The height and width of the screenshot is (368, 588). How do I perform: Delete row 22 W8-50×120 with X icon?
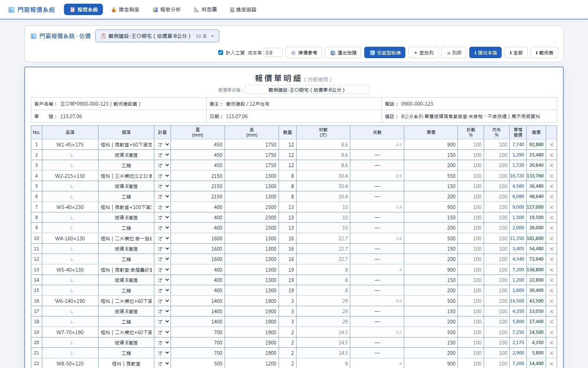pyautogui.click(x=551, y=364)
